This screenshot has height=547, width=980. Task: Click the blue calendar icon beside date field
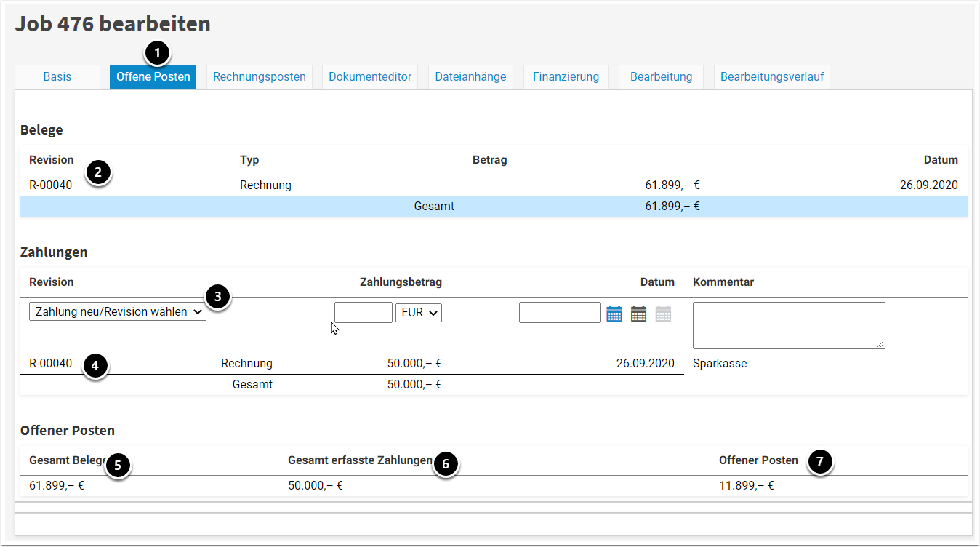click(614, 314)
